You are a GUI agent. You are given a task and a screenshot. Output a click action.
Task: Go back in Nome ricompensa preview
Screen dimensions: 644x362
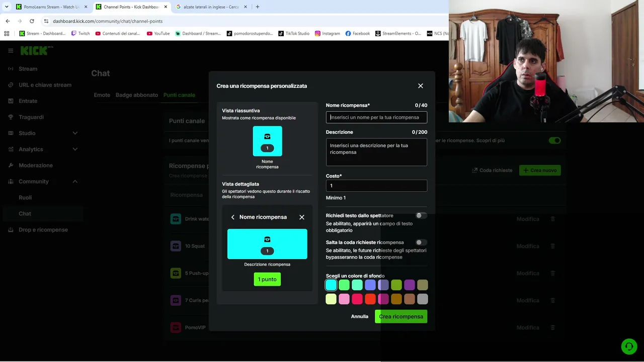[x=233, y=217]
